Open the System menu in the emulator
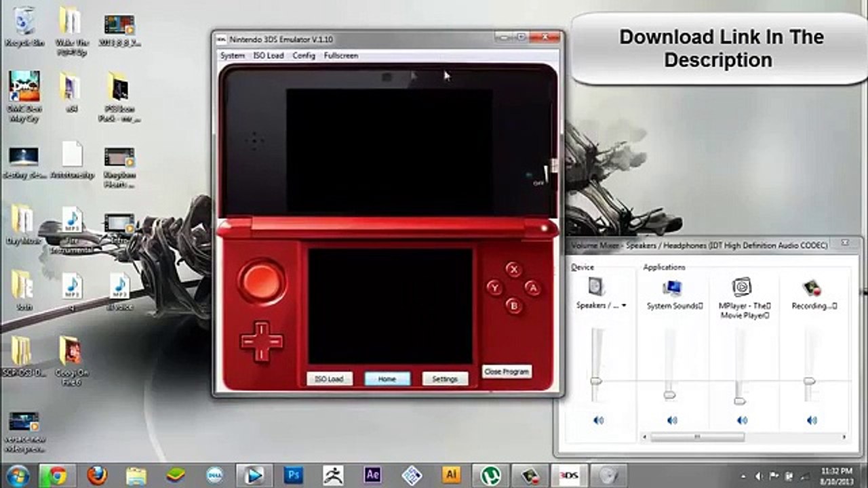This screenshot has width=868, height=488. pos(232,56)
